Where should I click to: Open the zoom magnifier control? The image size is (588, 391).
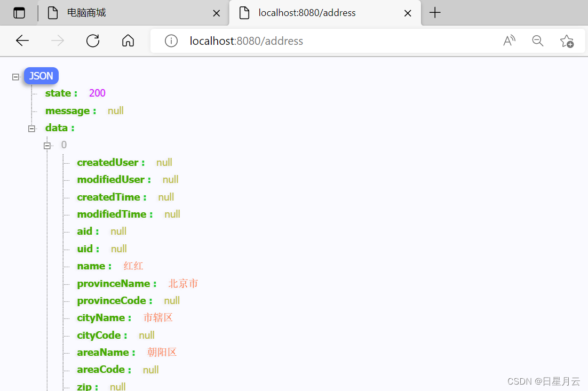click(537, 41)
